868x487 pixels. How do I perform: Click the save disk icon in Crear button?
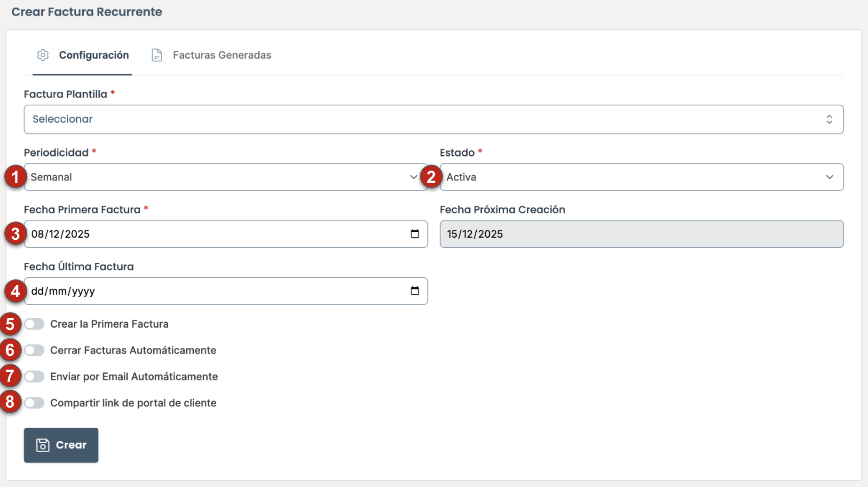pos(43,445)
